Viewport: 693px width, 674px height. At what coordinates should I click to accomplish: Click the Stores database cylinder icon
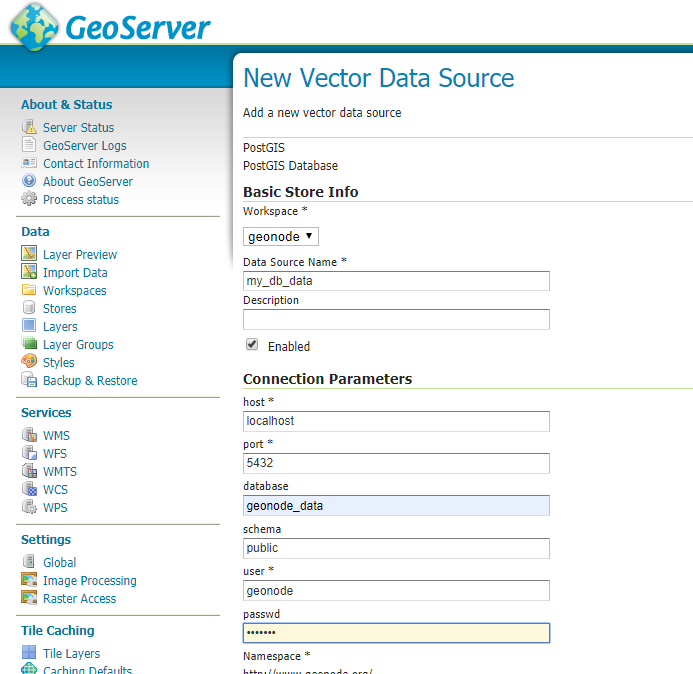[29, 308]
